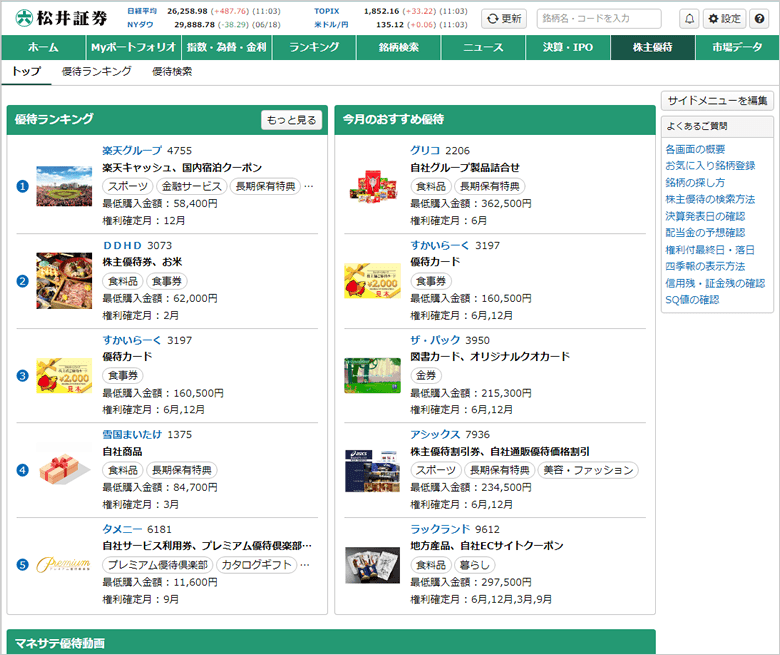Open 銘柄の探し方 FAQ link
This screenshot has height=655, width=780.
pyautogui.click(x=695, y=183)
